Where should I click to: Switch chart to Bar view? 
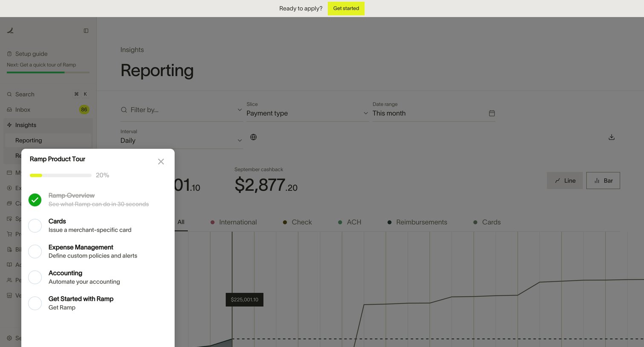[603, 181]
